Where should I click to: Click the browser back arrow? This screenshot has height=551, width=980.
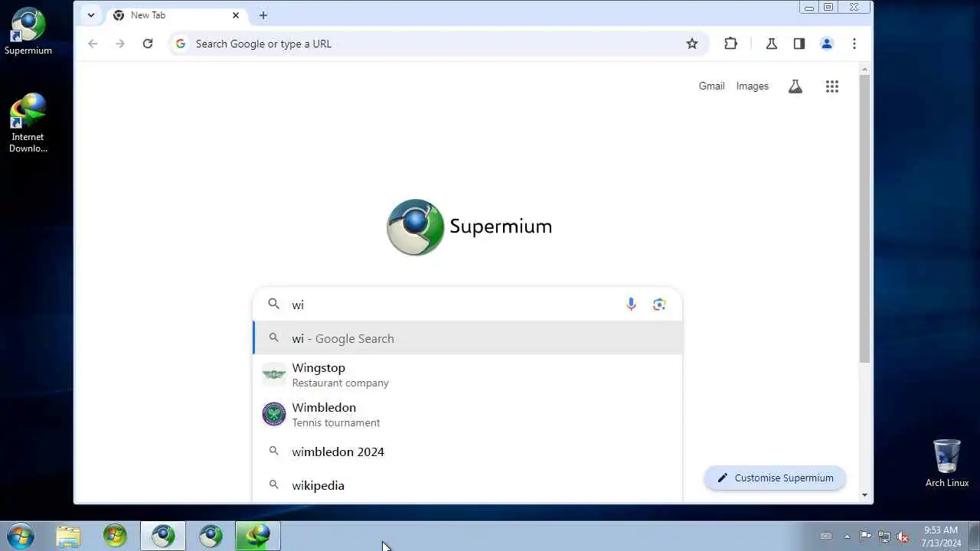click(93, 44)
